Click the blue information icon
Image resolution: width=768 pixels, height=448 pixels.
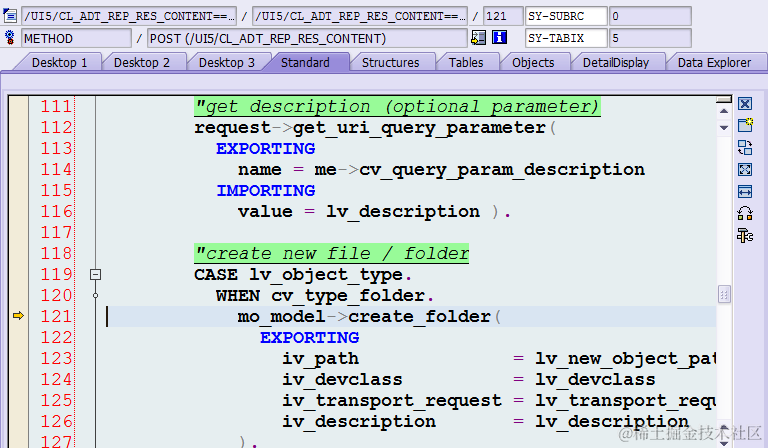[x=499, y=38]
